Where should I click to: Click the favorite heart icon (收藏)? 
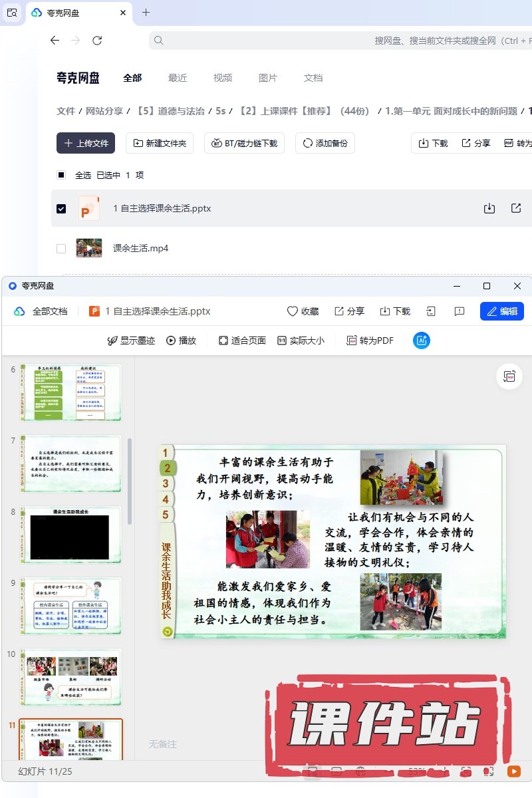(x=303, y=311)
